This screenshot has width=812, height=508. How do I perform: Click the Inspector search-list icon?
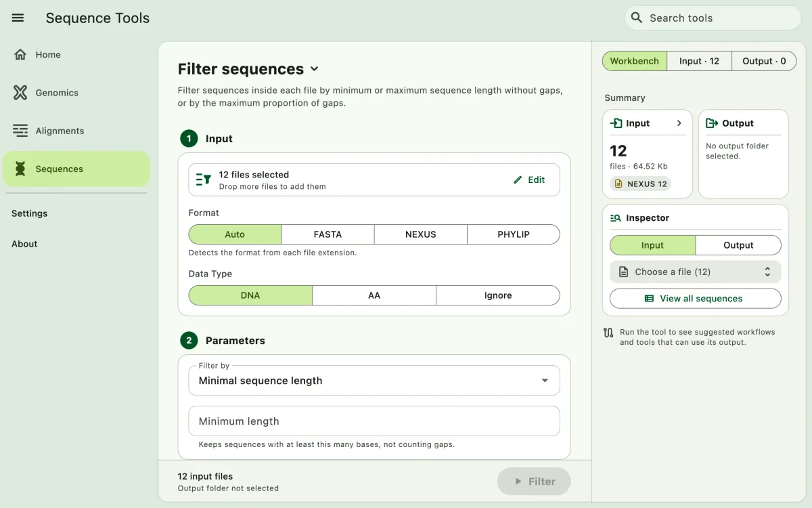coord(616,218)
